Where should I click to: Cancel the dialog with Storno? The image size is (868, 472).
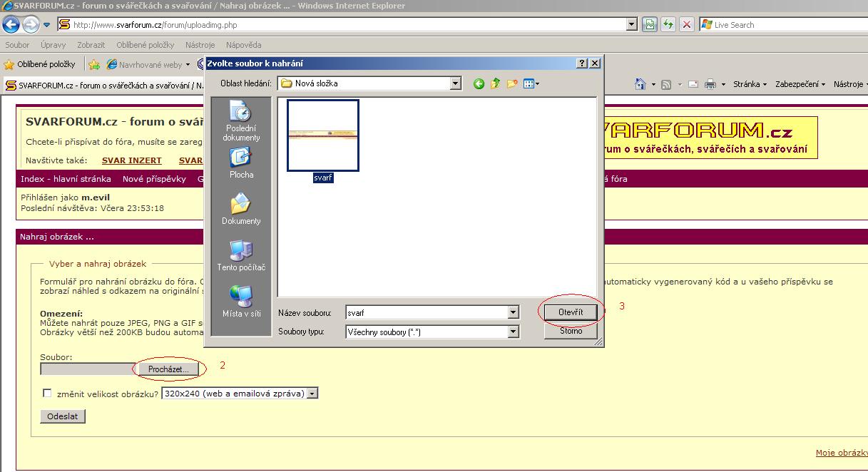pos(571,331)
